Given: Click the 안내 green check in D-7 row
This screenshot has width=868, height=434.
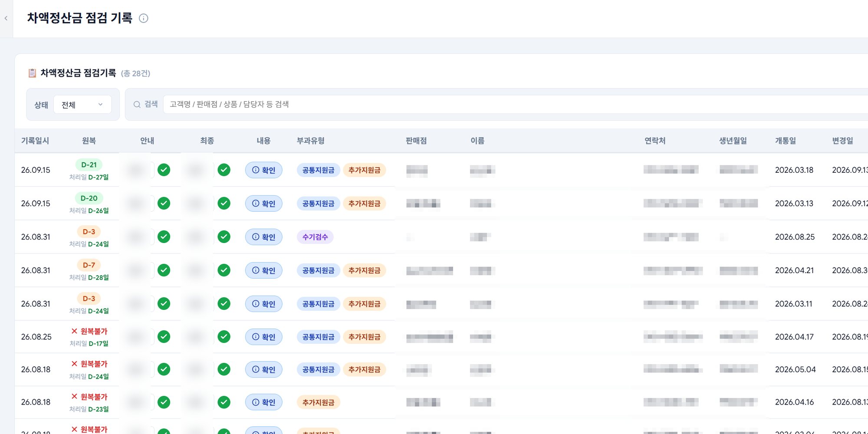Looking at the screenshot, I should 164,270.
